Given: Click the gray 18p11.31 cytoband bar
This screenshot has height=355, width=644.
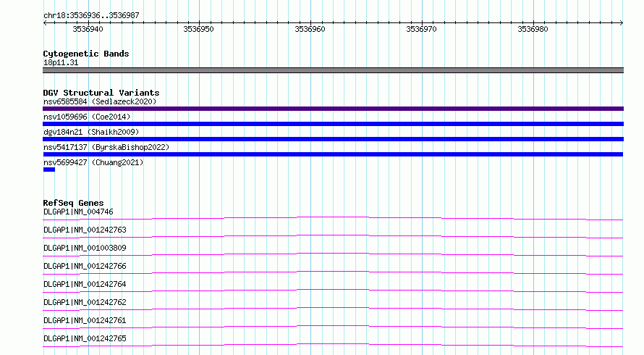Looking at the screenshot, I should coord(333,70).
